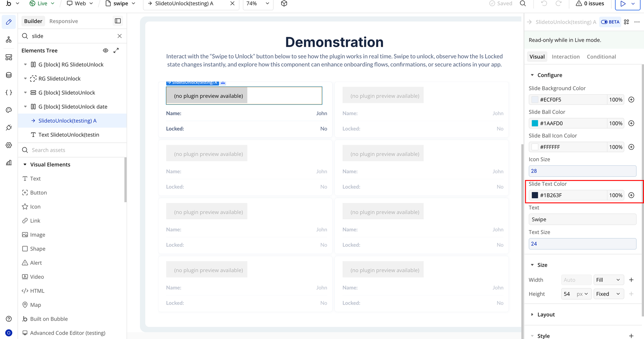Viewport: 644px width, 339px height.
Task: Open the Web platform dropdown
Action: 80,3
